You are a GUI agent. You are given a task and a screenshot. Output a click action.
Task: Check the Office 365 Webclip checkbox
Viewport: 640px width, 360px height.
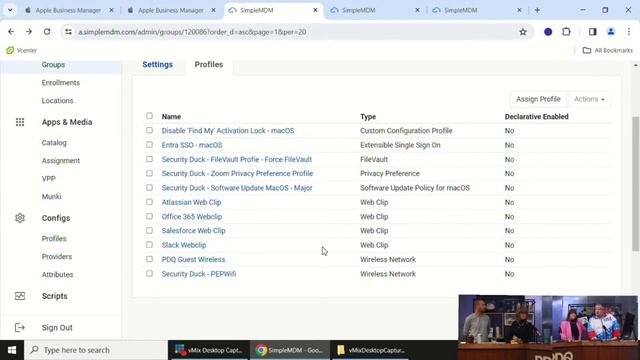pos(149,216)
